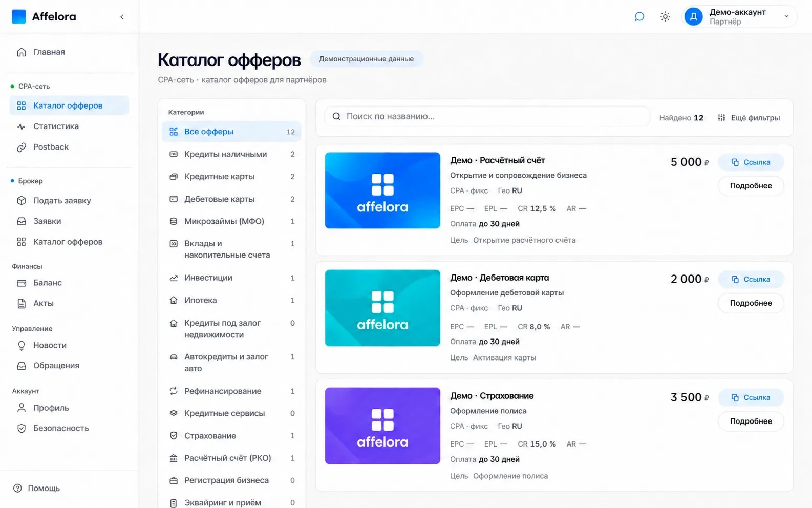812x508 pixels.
Task: Filter by Эквайринг и приём category
Action: tap(231, 502)
